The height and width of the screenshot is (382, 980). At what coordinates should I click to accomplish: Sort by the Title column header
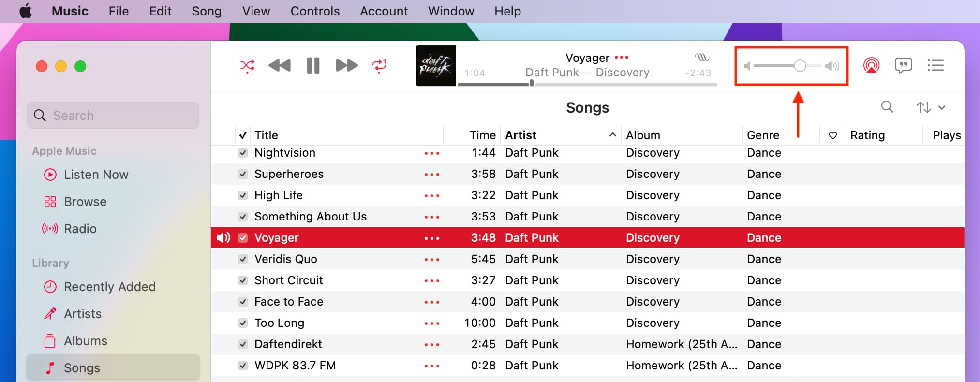click(347, 135)
